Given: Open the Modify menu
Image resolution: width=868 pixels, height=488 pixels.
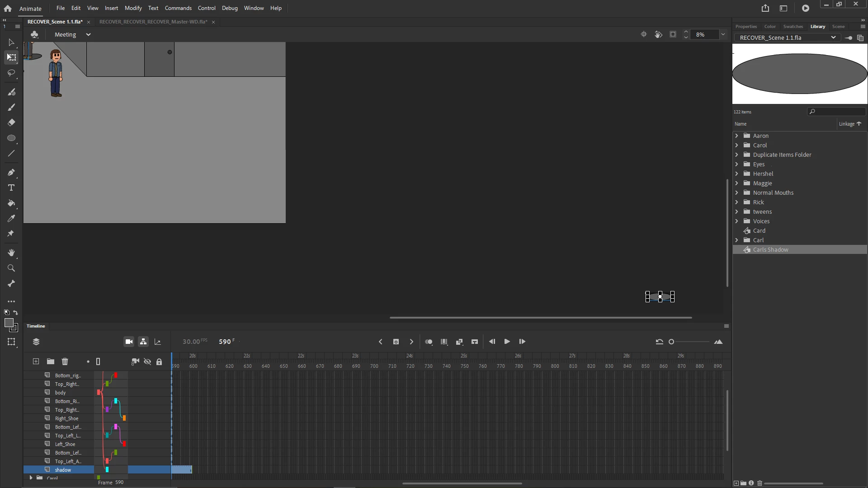Looking at the screenshot, I should pos(133,8).
